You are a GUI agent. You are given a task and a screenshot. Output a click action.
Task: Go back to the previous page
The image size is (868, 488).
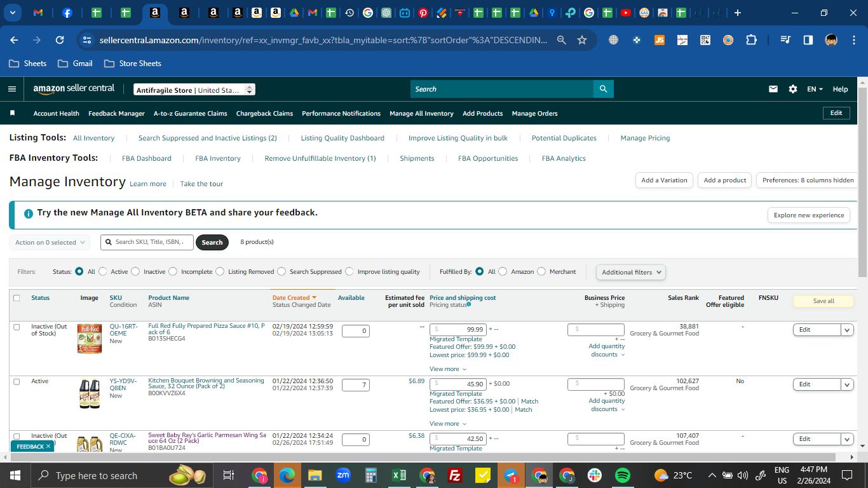15,40
